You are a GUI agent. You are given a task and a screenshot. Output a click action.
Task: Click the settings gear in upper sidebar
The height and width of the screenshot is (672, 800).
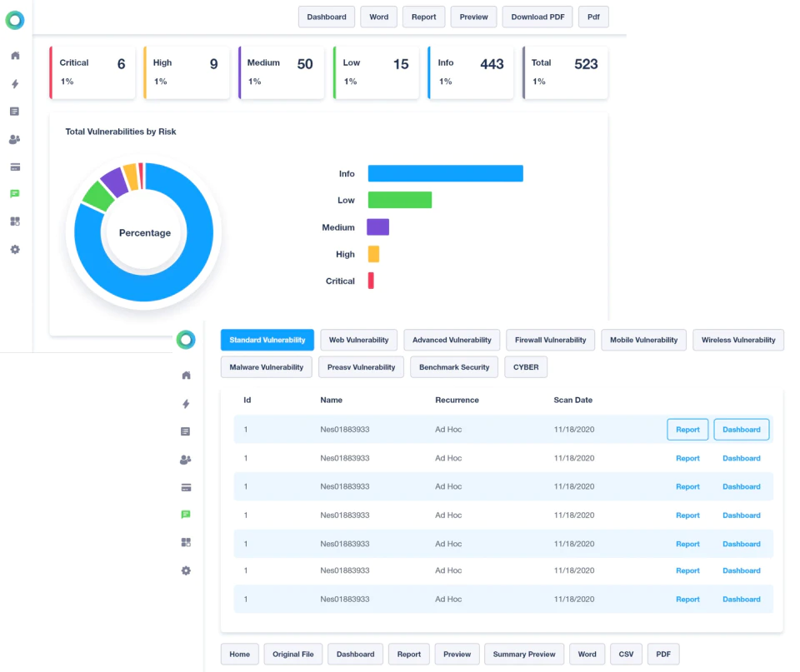(x=15, y=249)
